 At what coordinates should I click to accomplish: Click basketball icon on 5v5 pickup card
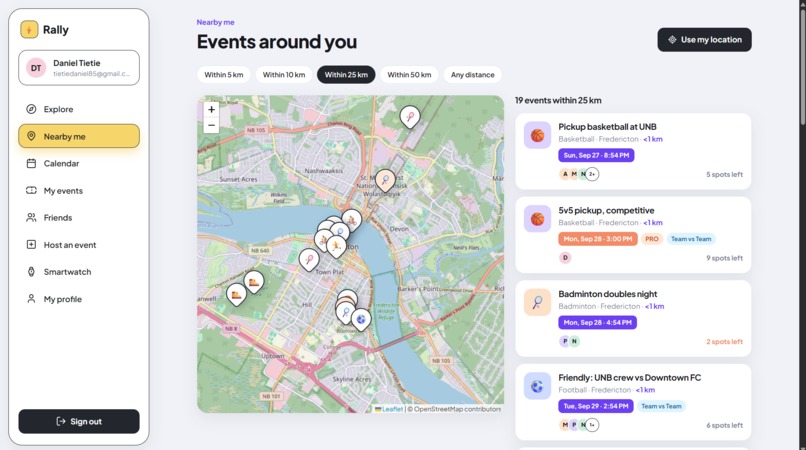point(537,219)
